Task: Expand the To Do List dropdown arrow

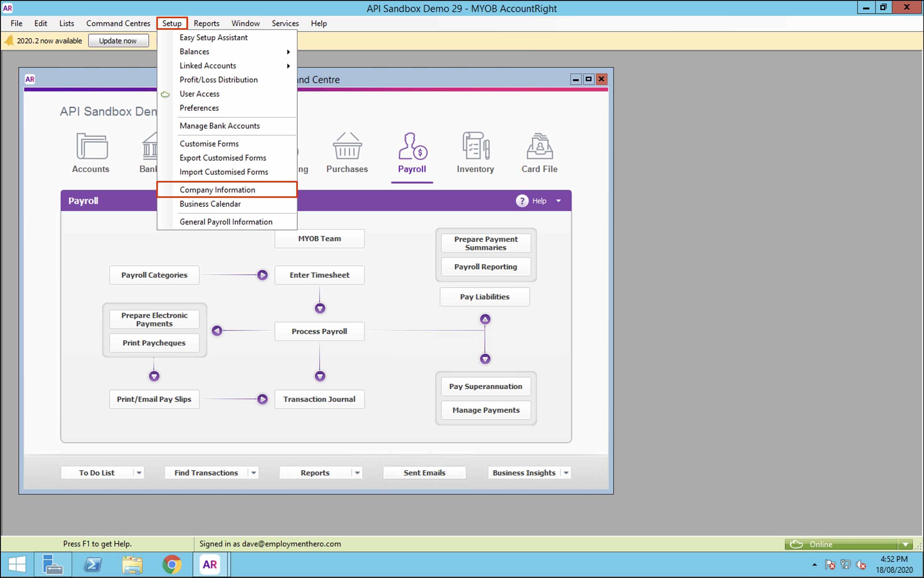Action: [x=139, y=473]
